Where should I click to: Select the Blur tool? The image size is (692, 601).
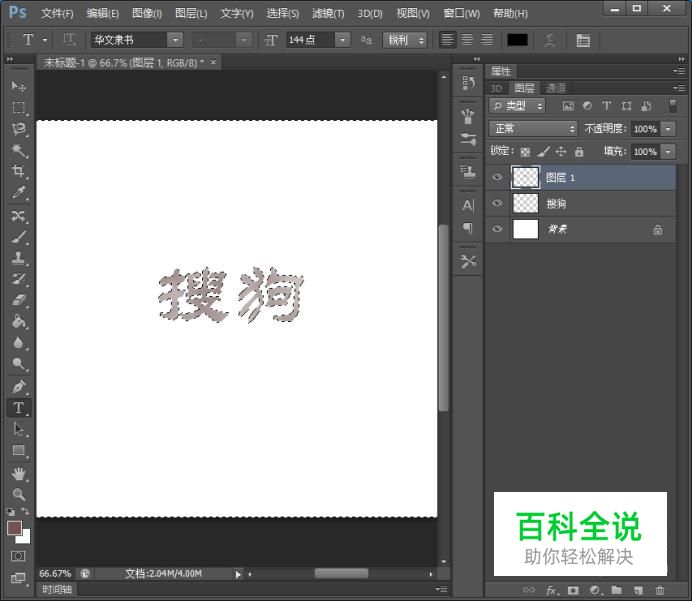coord(18,342)
